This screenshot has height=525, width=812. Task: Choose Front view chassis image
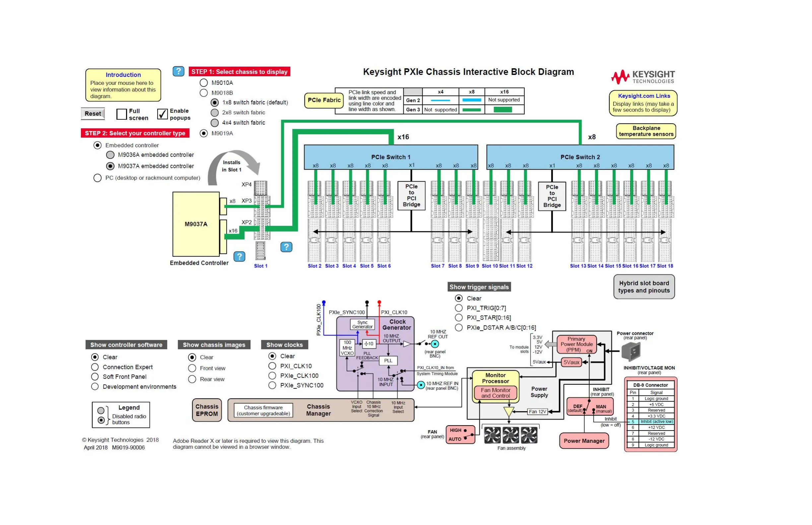(x=192, y=368)
